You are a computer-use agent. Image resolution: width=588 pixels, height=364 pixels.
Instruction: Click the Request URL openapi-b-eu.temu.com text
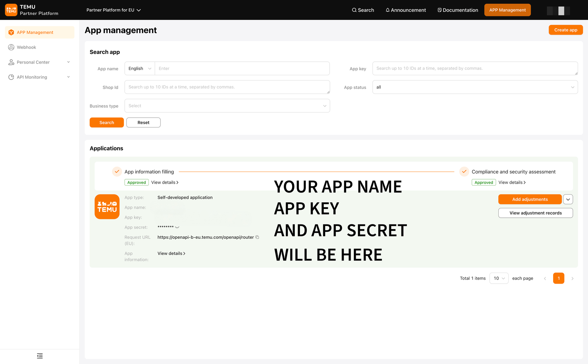(205, 237)
